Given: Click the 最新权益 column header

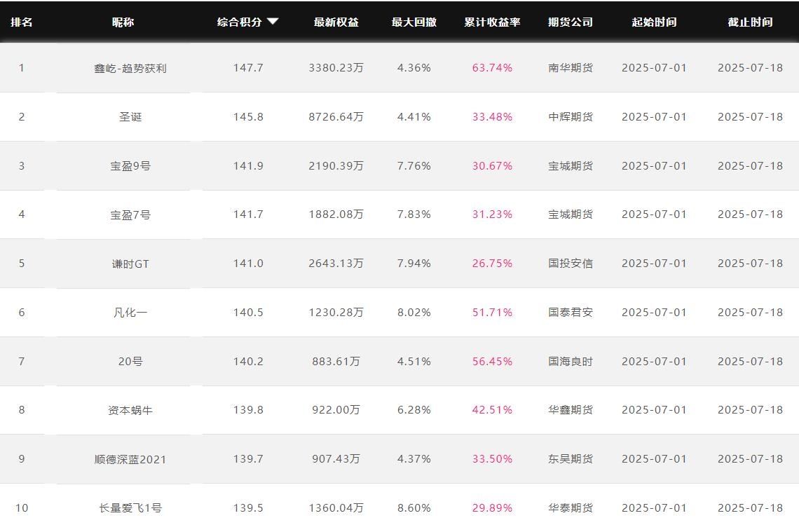Looking at the screenshot, I should click(336, 22).
